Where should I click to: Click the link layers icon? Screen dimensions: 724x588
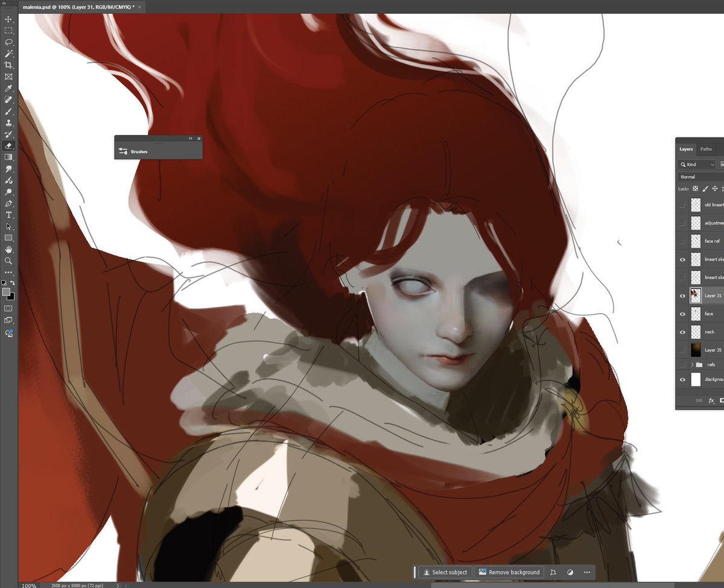[699, 400]
